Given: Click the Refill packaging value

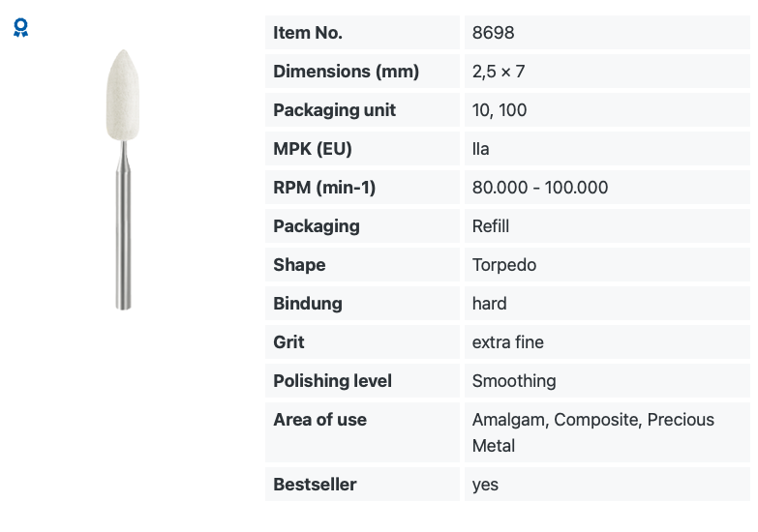Looking at the screenshot, I should tap(491, 226).
